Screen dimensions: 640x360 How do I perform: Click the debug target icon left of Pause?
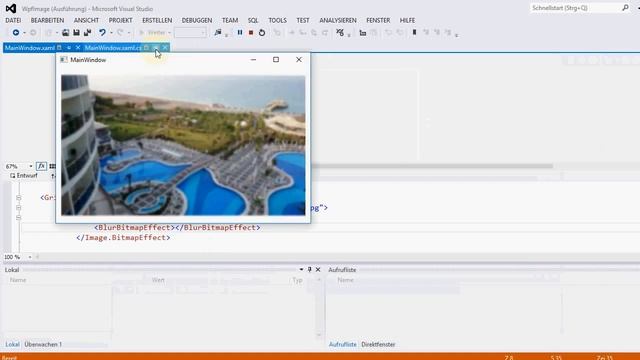pos(218,33)
